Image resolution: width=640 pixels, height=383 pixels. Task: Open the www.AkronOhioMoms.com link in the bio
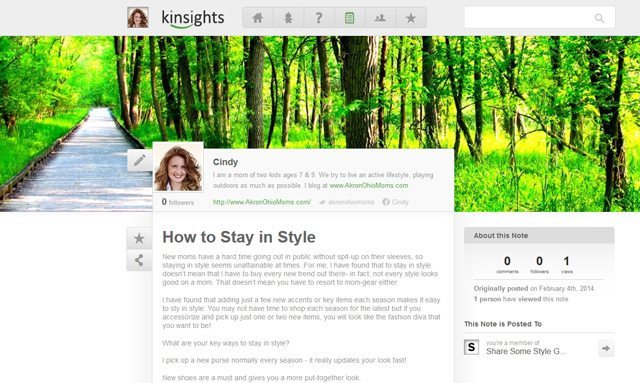pos(369,185)
